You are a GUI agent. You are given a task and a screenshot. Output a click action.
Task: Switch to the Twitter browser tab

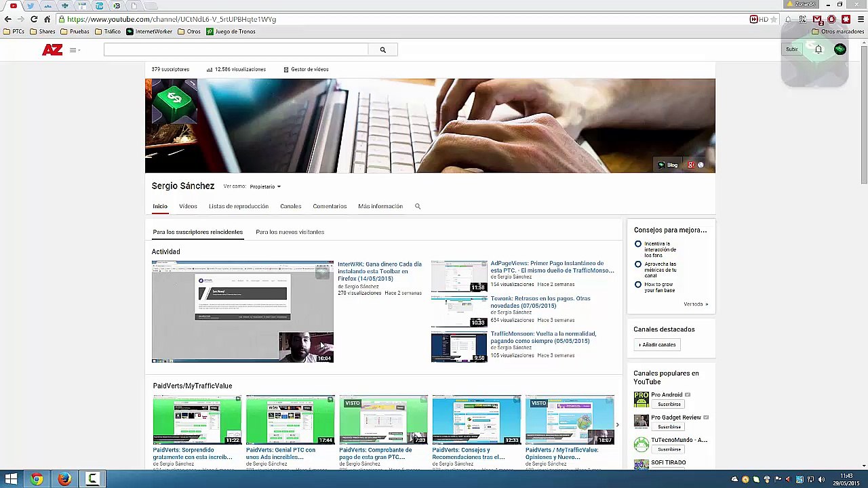pyautogui.click(x=30, y=5)
